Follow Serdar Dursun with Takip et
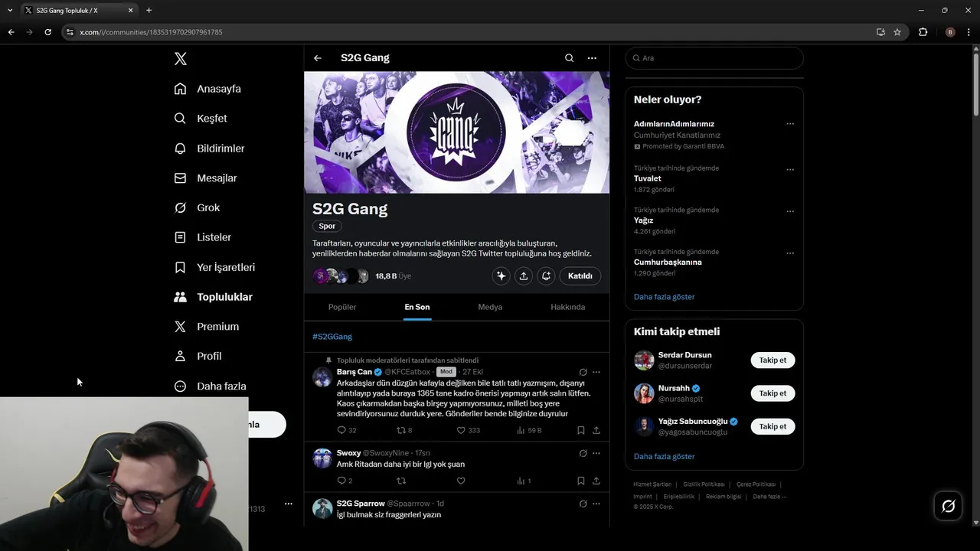 tap(773, 360)
